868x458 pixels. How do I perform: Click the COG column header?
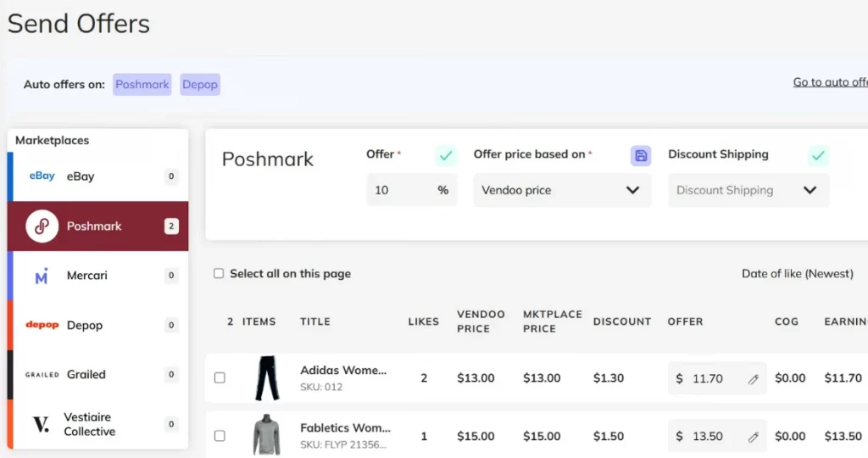[x=787, y=321]
